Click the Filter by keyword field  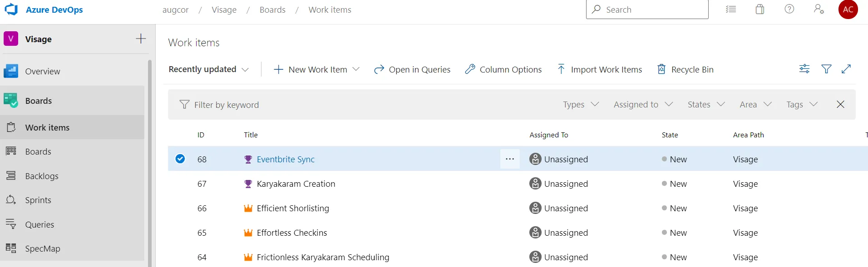(x=318, y=105)
